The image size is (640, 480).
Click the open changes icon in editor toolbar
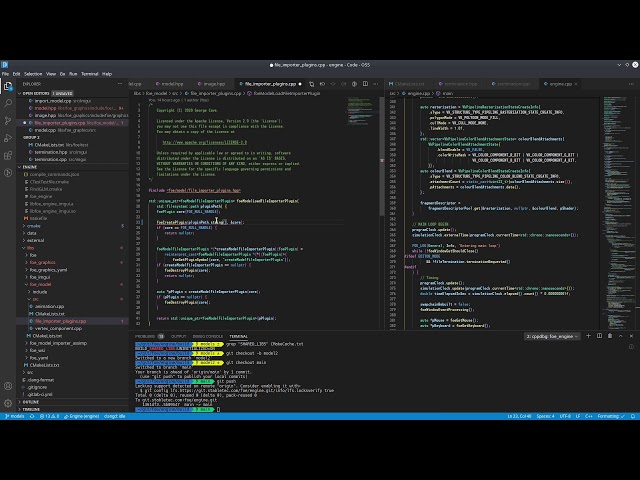click(x=311, y=84)
